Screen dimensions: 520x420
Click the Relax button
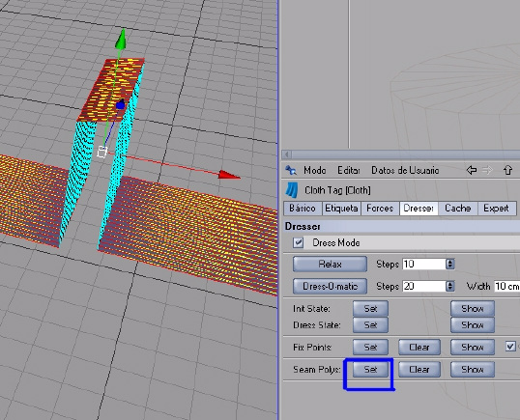[330, 264]
